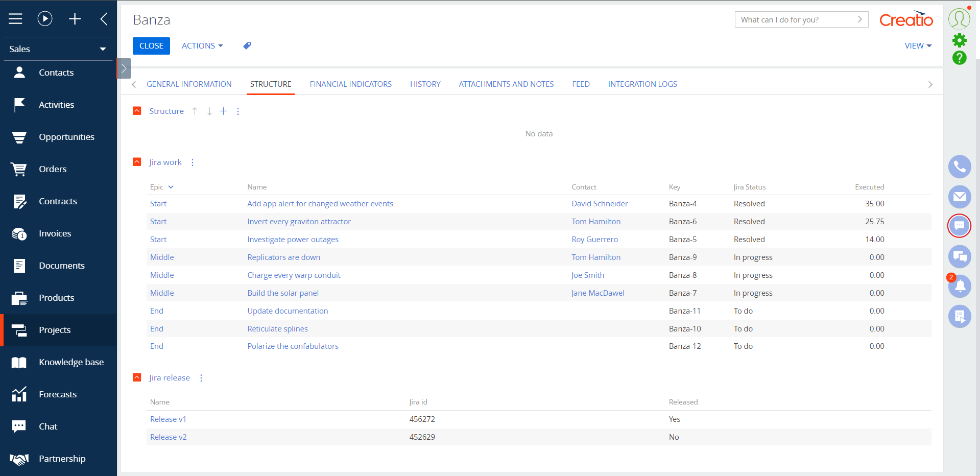Open Release v2 link
The width and height of the screenshot is (980, 476).
tap(168, 437)
